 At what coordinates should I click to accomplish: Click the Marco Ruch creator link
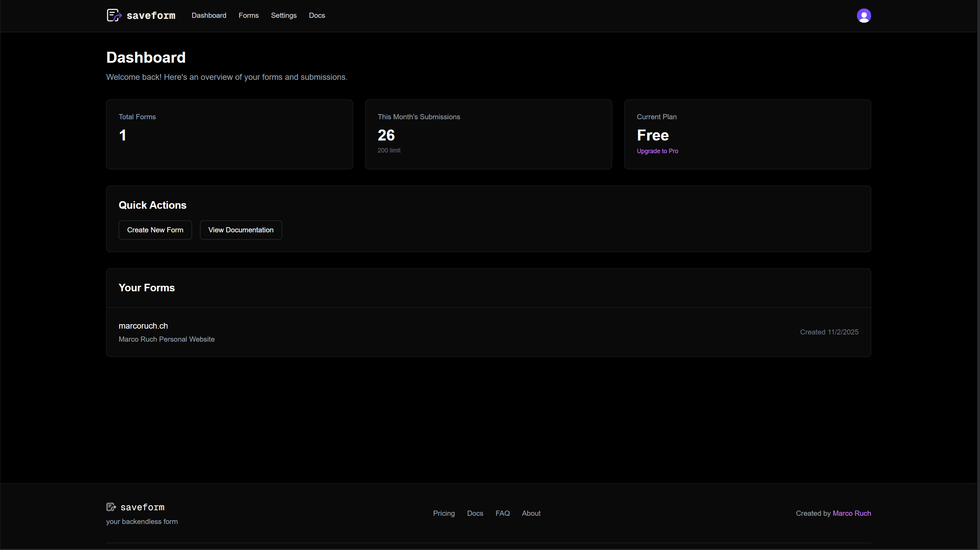852,513
